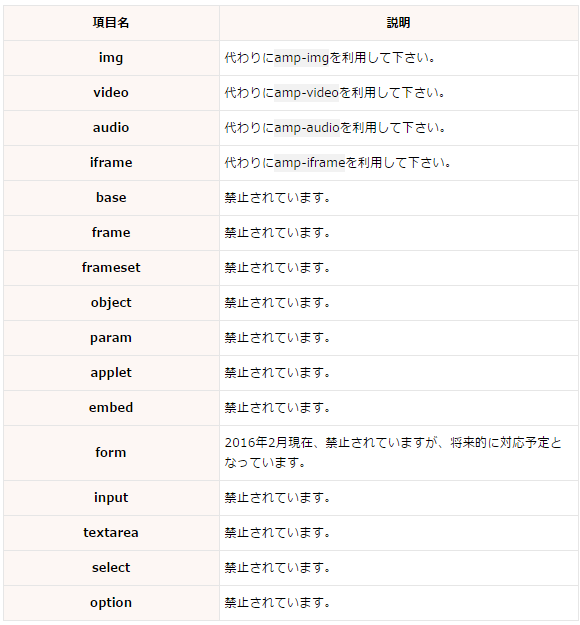Select the iframe row label

pos(111,163)
